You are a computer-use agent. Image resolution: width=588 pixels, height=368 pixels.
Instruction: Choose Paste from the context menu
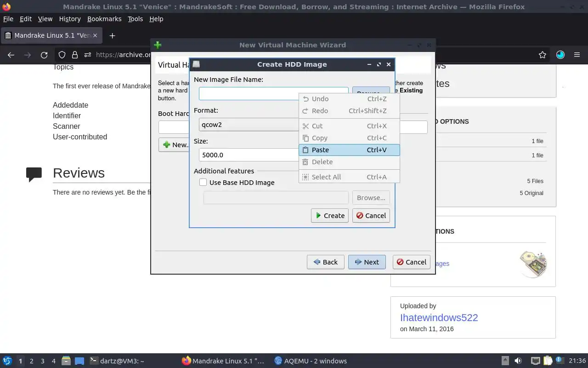(349, 150)
